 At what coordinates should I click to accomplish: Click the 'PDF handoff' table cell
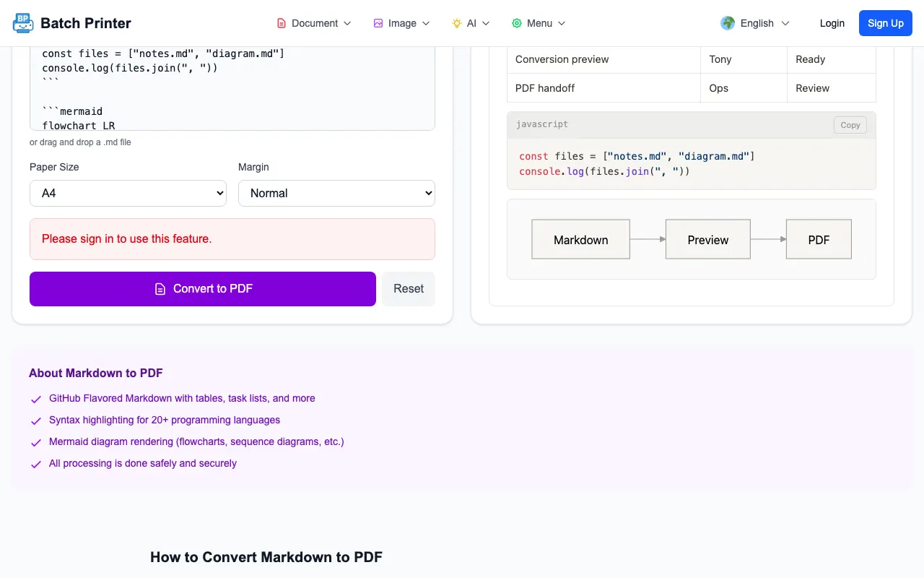(x=603, y=88)
